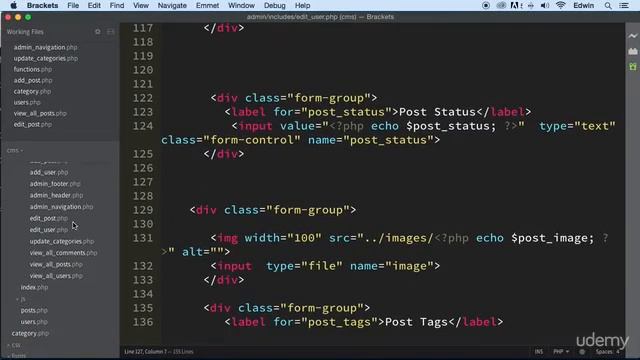Open the Apple menu
The image size is (640, 360).
point(13,5)
